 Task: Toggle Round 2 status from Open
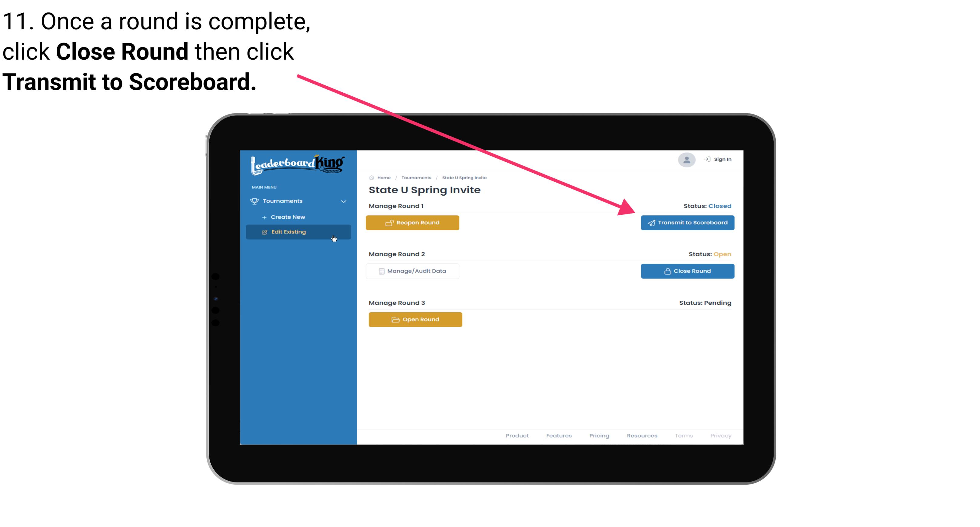[x=687, y=271]
